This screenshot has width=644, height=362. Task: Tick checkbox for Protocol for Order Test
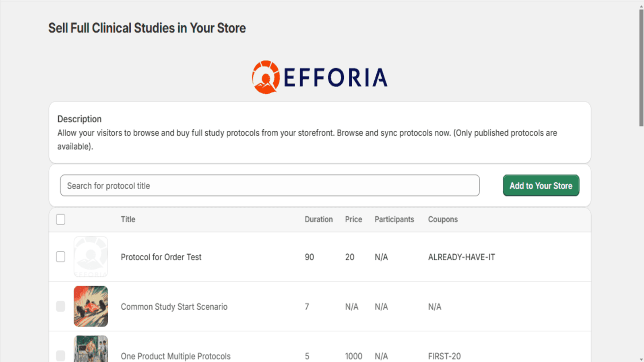(x=61, y=257)
